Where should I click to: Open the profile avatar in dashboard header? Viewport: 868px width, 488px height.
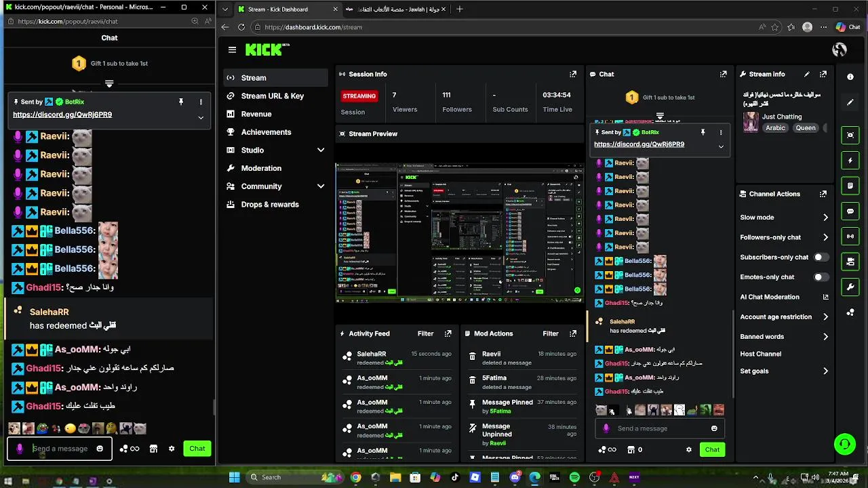pos(840,49)
